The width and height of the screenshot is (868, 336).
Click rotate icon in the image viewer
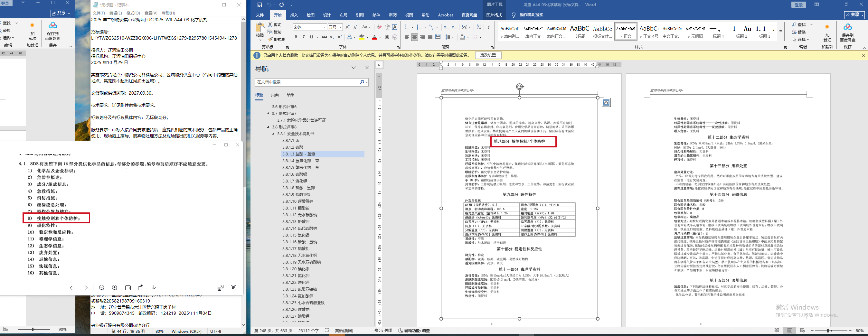tap(141, 287)
